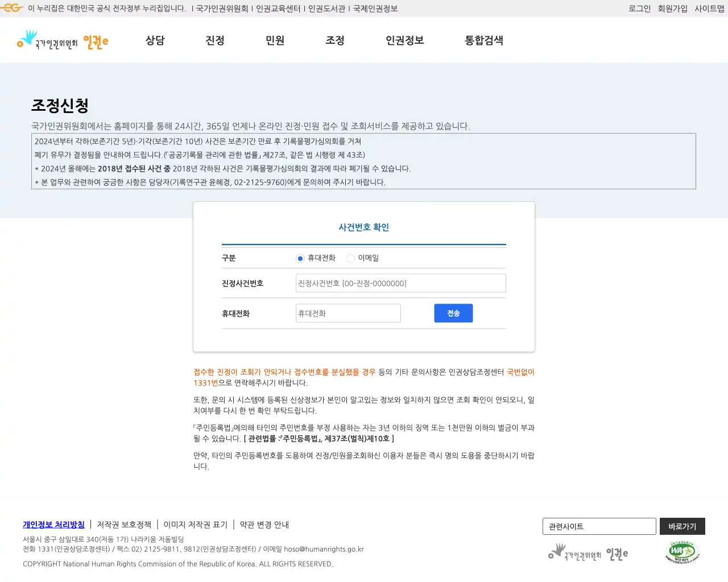Click the footer 국가인권위원회 인권e logo
This screenshot has width=728, height=582.
(588, 552)
